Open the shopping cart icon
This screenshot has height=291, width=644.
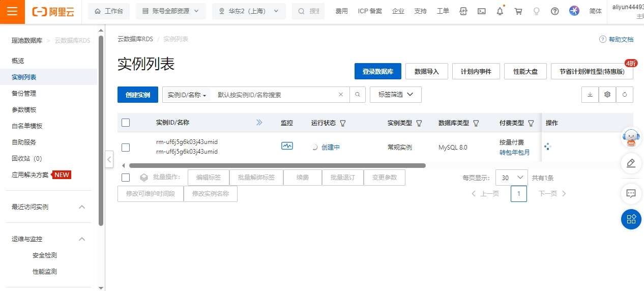(518, 11)
